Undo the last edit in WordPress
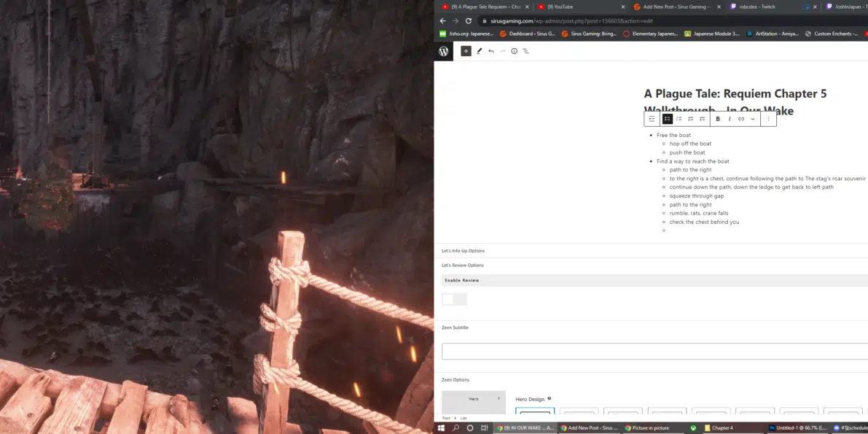The image size is (868, 434). 491,51
